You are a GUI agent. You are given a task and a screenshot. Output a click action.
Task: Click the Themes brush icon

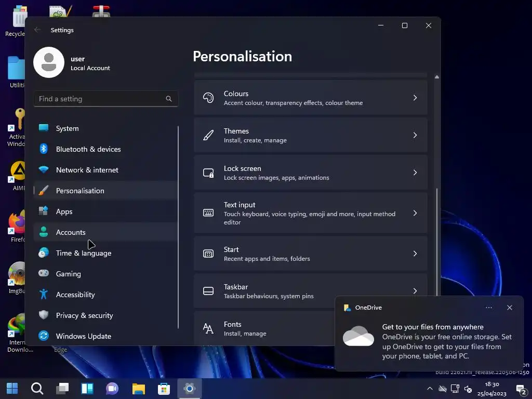point(208,135)
